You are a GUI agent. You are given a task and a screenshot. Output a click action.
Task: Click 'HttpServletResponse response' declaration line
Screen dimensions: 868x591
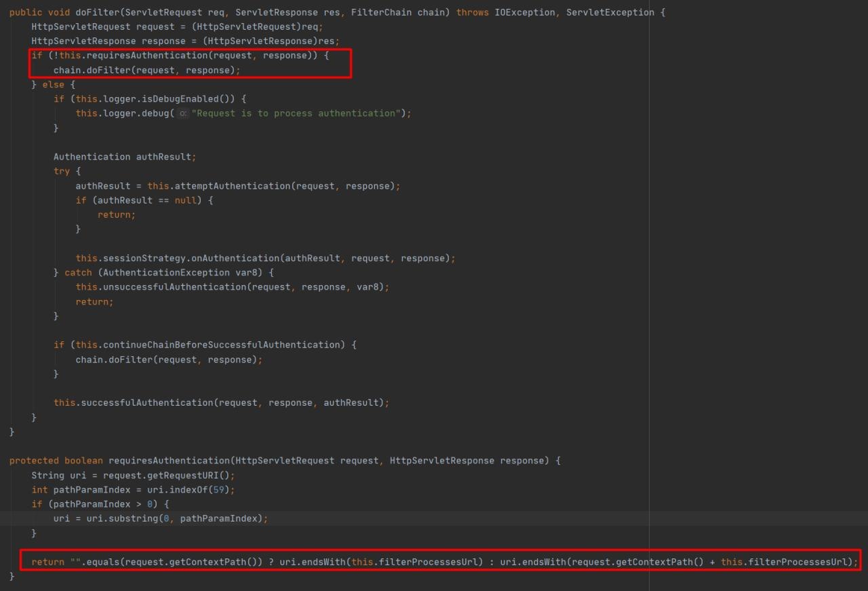pos(185,41)
